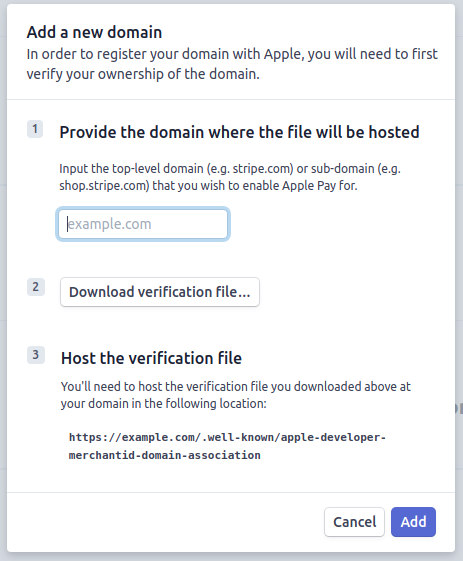Click Download verification file button
The width and height of the screenshot is (463, 561).
(160, 292)
